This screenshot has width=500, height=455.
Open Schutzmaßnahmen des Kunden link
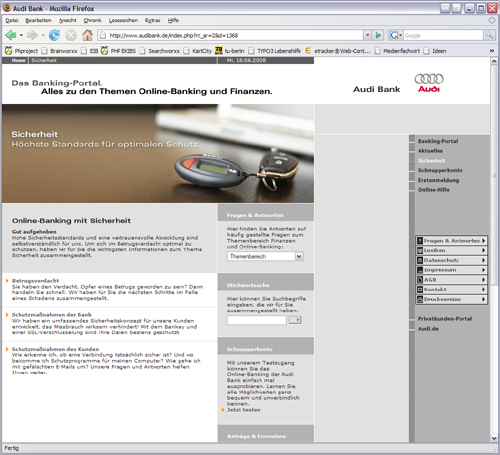[x=55, y=349]
